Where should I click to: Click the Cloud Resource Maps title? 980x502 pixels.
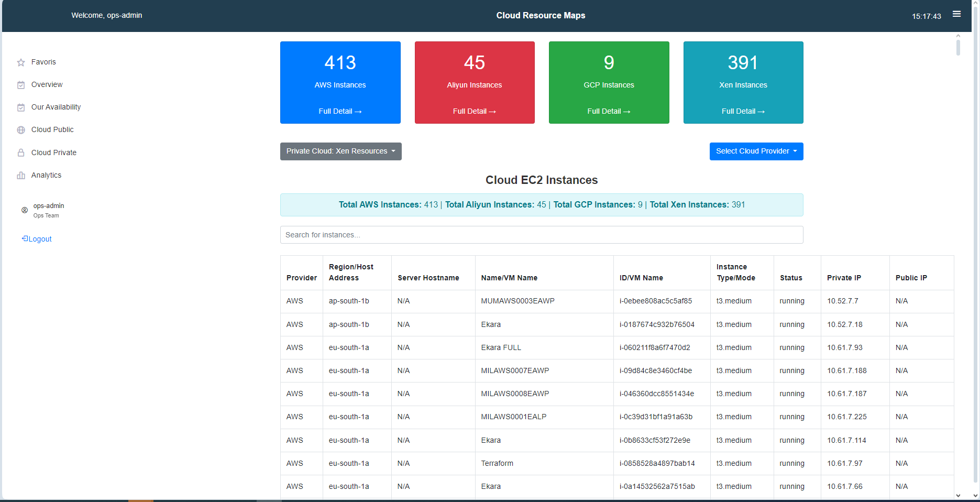(x=541, y=15)
